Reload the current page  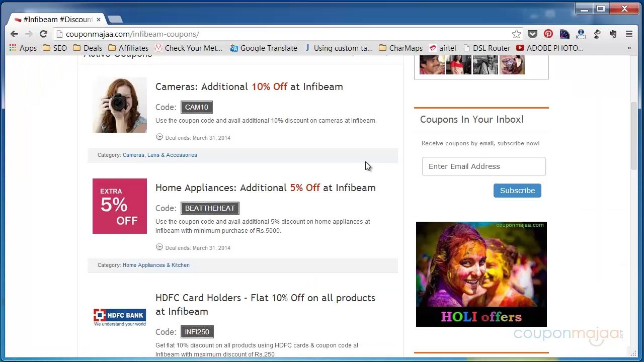pyautogui.click(x=43, y=34)
